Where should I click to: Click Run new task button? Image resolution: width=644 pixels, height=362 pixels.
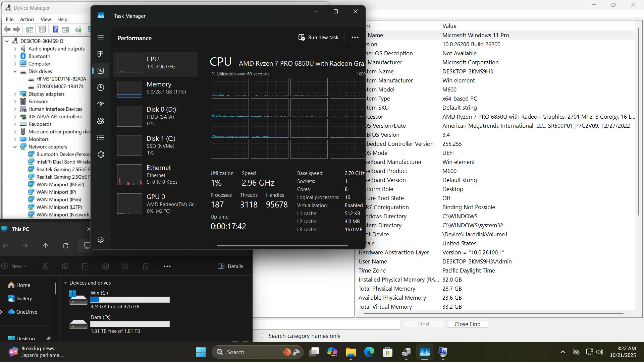[x=318, y=37]
